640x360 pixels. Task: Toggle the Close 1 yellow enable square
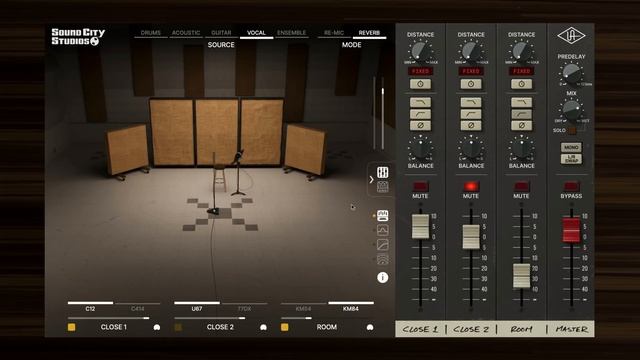point(71,327)
